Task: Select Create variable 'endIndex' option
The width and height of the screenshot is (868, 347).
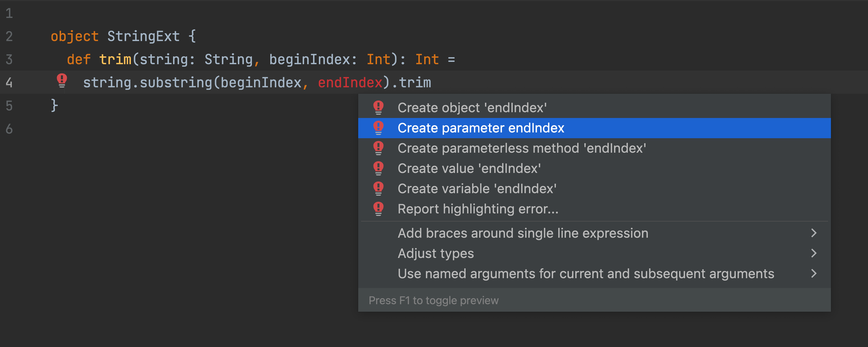Action: 477,189
